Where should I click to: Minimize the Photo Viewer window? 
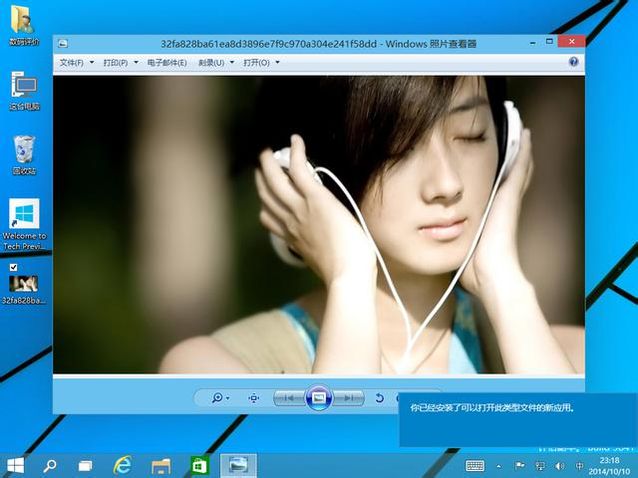click(533, 42)
